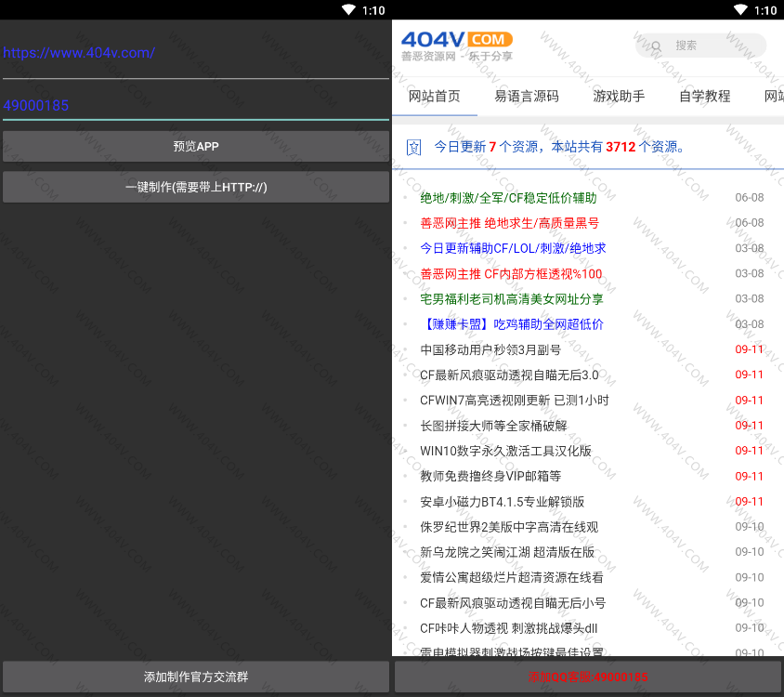Viewport: 784px width, 697px height.
Task: Click the 404V.COM site logo
Action: pyautogui.click(x=456, y=46)
